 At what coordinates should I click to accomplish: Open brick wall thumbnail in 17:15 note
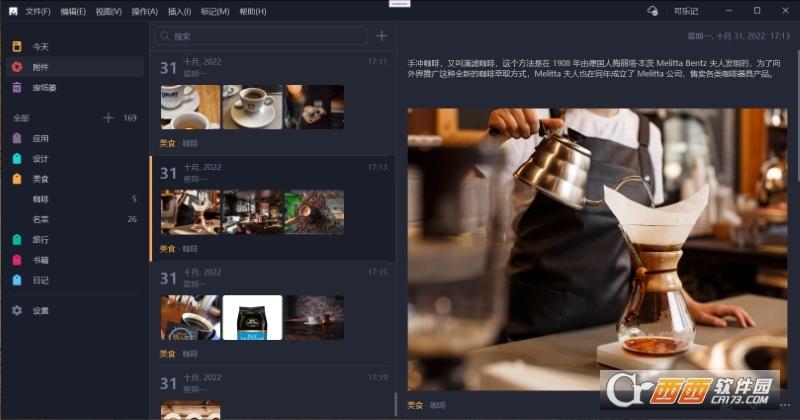pos(314,317)
